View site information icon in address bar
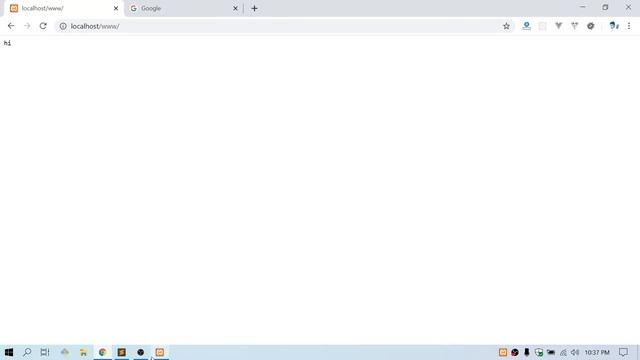This screenshot has width=640, height=360. pyautogui.click(x=63, y=26)
